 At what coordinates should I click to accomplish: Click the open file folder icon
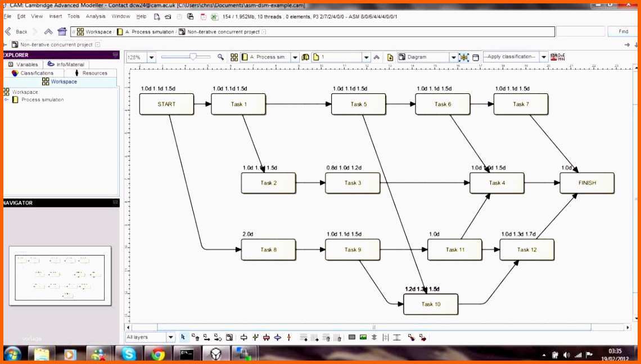(168, 17)
